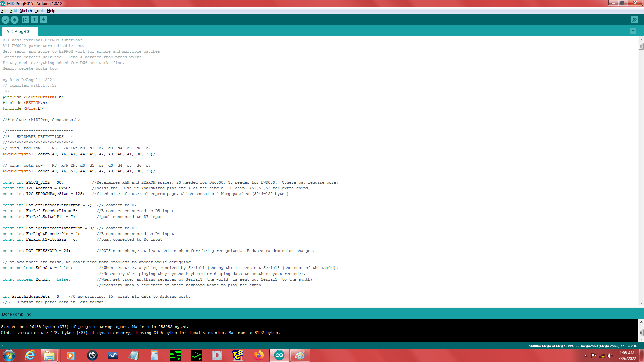Upload the sketch with the arrow icon

click(x=14, y=20)
